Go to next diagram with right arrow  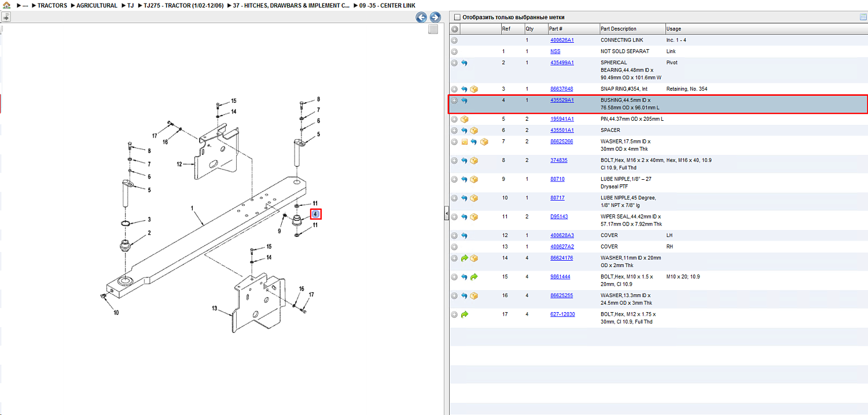[x=435, y=17]
